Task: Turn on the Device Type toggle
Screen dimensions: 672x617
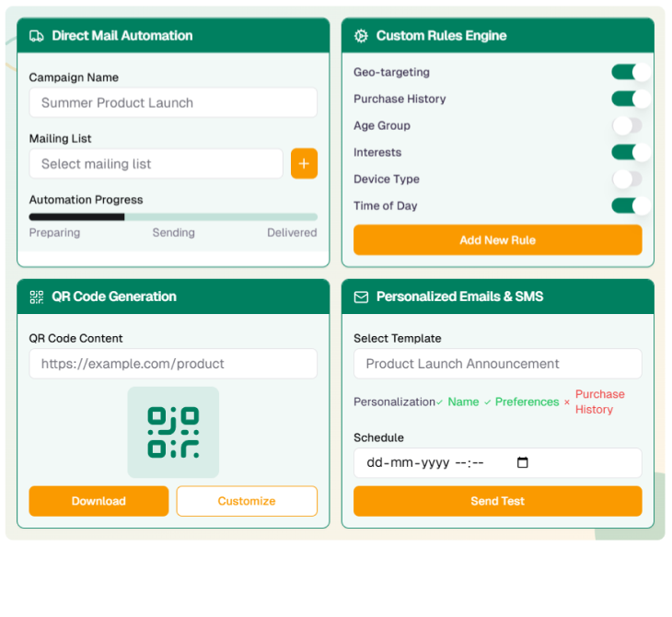Action: point(627,179)
